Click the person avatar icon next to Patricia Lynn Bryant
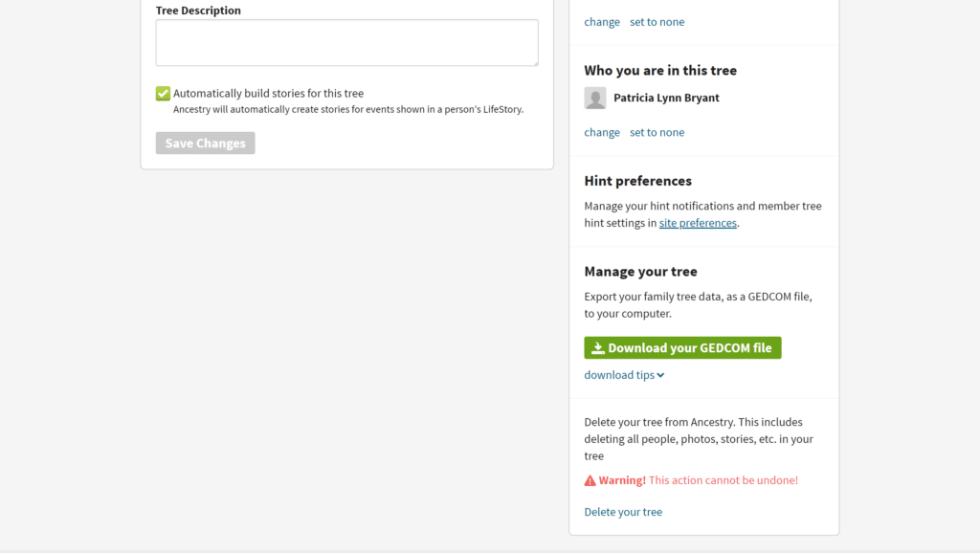Viewport: 980px width, 553px height. pyautogui.click(x=595, y=98)
